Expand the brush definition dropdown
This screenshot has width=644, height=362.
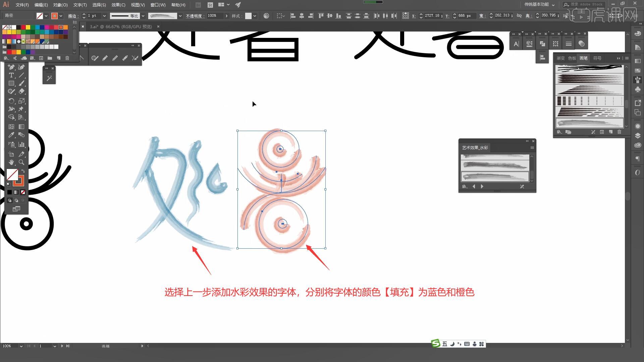point(180,16)
